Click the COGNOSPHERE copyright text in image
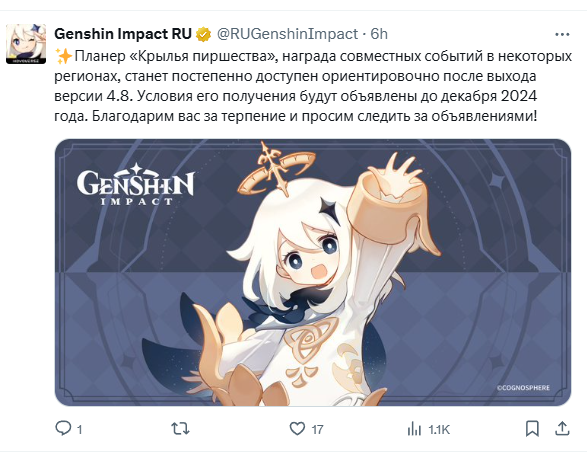This screenshot has width=587, height=453. point(523,388)
